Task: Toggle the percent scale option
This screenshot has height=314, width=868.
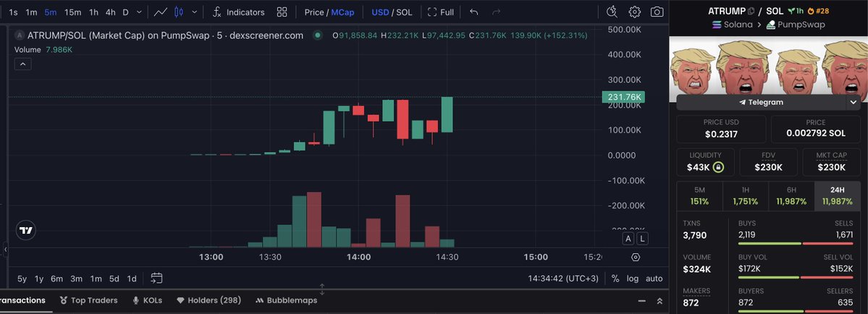Action: click(x=615, y=279)
